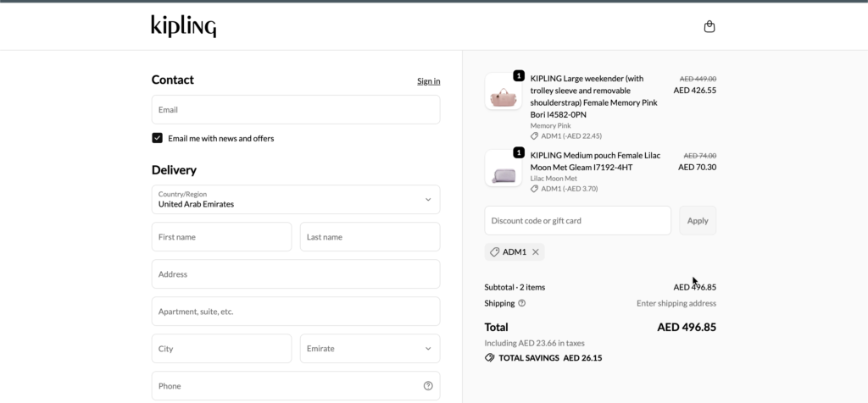Click the tag icon in ADM1 chip
This screenshot has width=868, height=403.
click(x=494, y=252)
